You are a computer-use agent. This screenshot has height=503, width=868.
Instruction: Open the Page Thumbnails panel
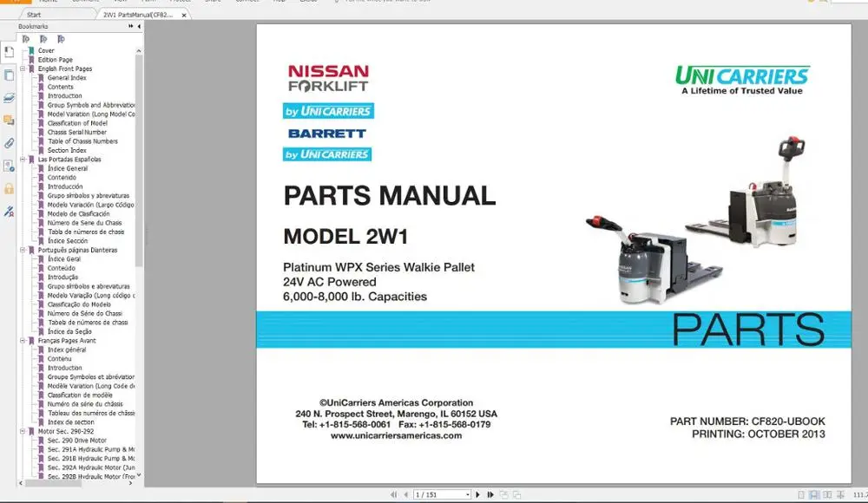9,75
